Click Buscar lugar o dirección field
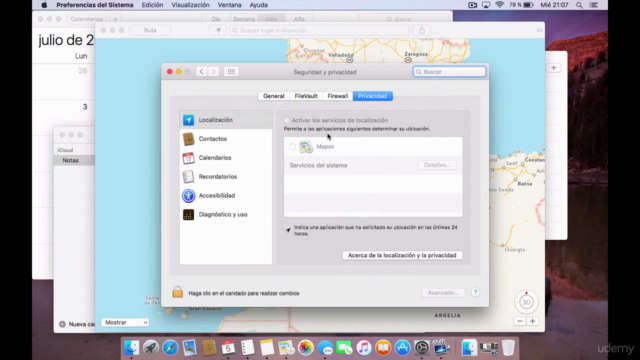This screenshot has width=640, height=360. click(x=320, y=30)
